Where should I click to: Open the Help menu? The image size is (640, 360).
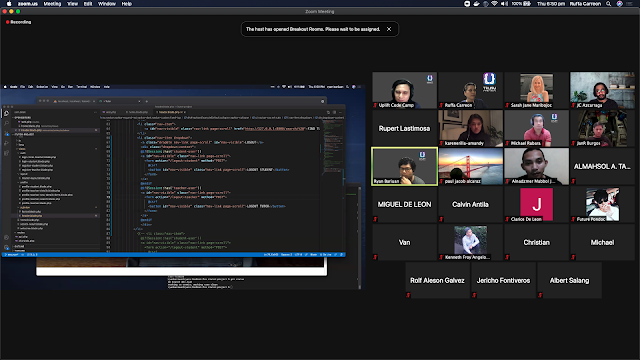[127, 4]
